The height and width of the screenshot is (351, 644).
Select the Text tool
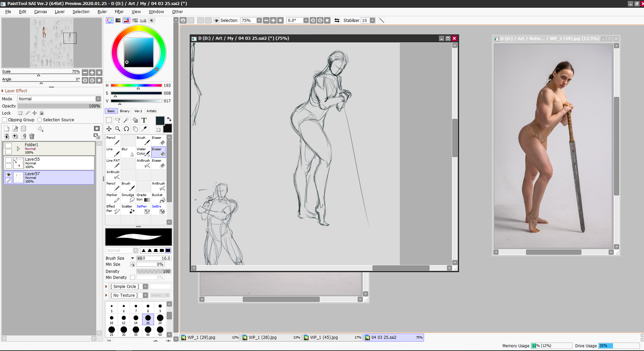(144, 120)
